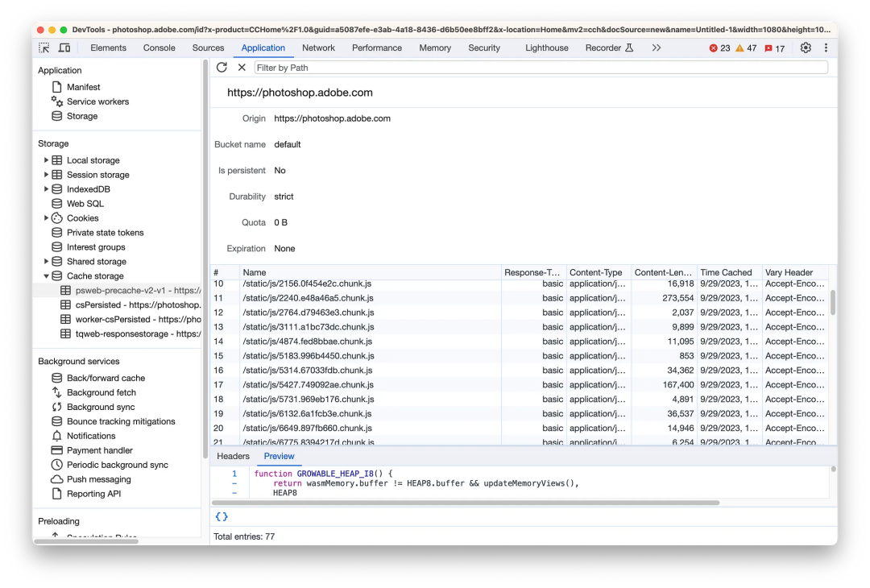Refresh the cache entries list
The width and height of the screenshot is (870, 588).
[x=222, y=67]
